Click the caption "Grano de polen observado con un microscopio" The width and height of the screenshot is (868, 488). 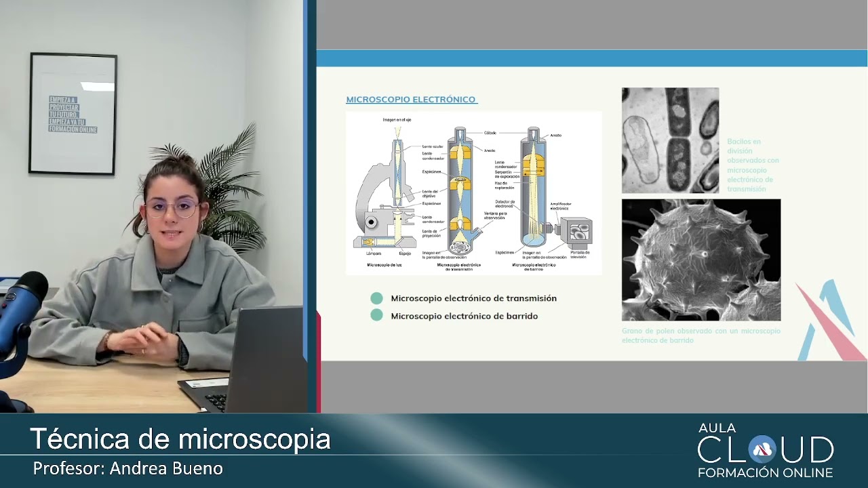tap(701, 335)
